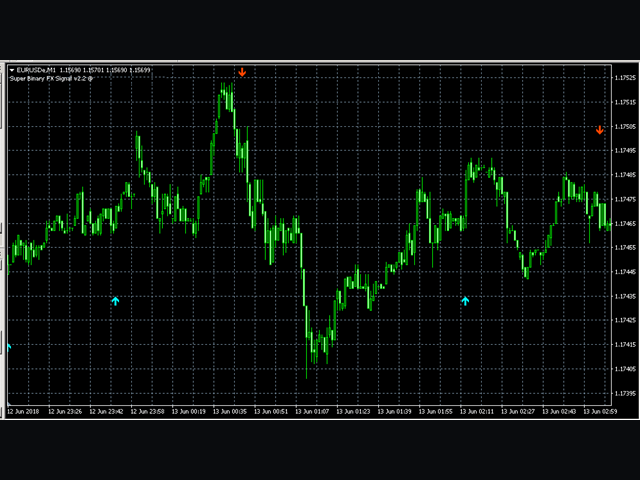Click the triangle beside the EURUSDe,M1 title
The width and height of the screenshot is (640, 480).
point(12,70)
